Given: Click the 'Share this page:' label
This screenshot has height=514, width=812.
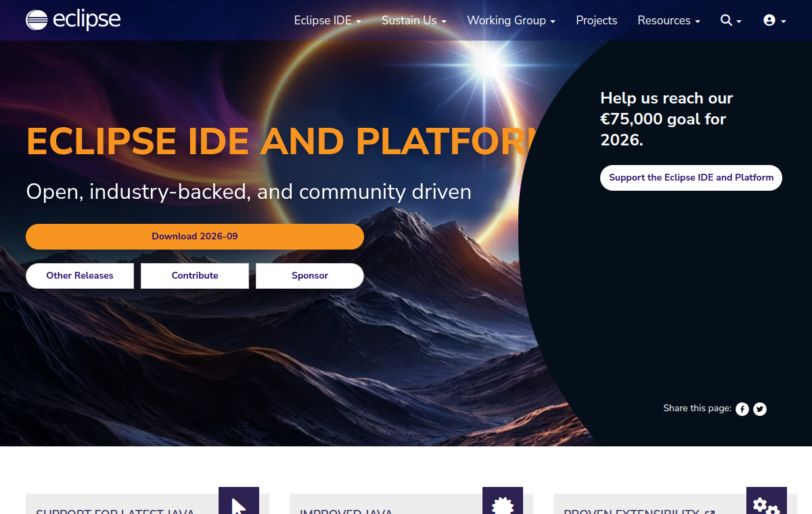Looking at the screenshot, I should [697, 408].
